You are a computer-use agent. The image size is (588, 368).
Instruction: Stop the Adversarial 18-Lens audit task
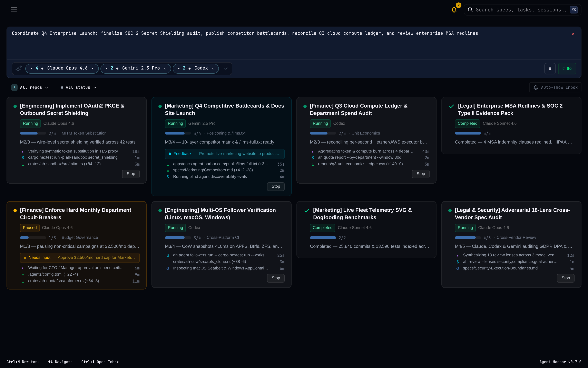565,278
